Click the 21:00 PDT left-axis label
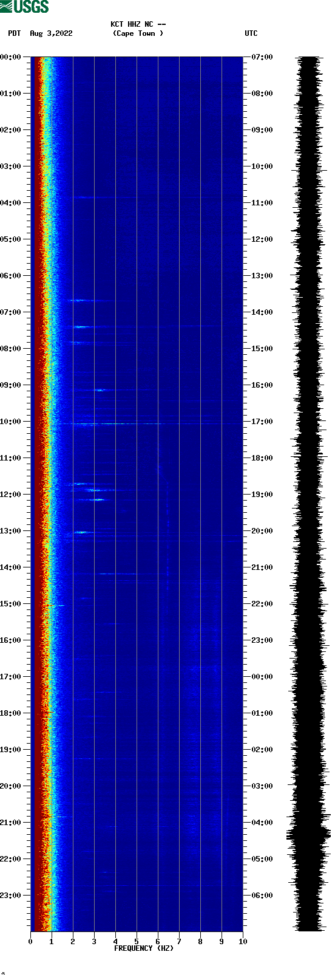 coord(10,823)
